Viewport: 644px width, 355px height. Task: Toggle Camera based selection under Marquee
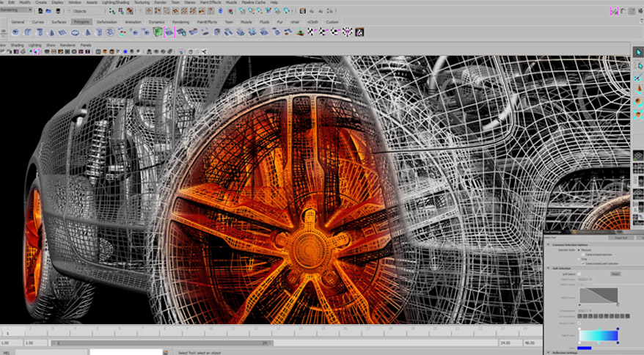582,254
